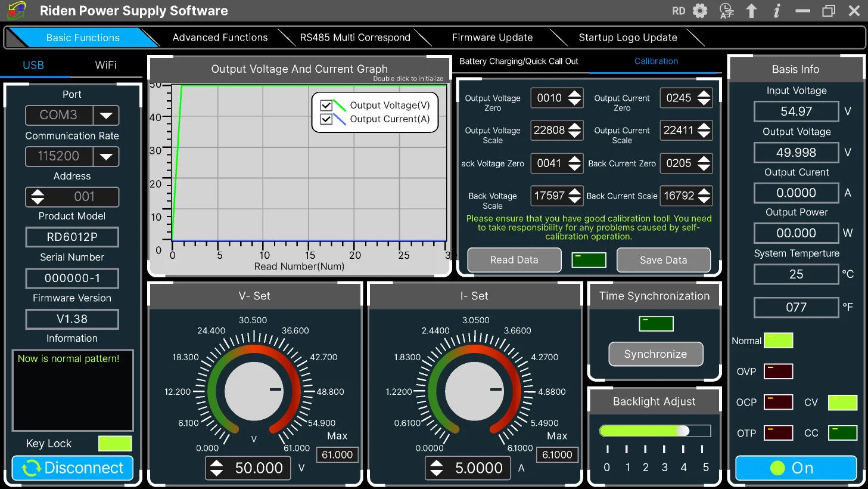This screenshot has width=868, height=489.
Task: Click the Synchronize button
Action: point(655,354)
